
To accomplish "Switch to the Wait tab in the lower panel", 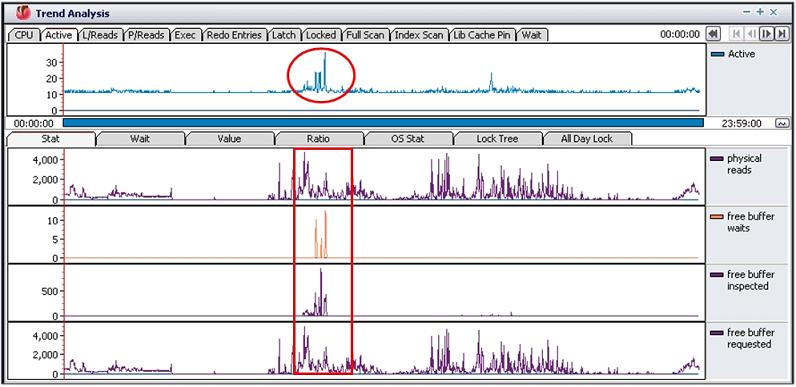I will [x=140, y=139].
